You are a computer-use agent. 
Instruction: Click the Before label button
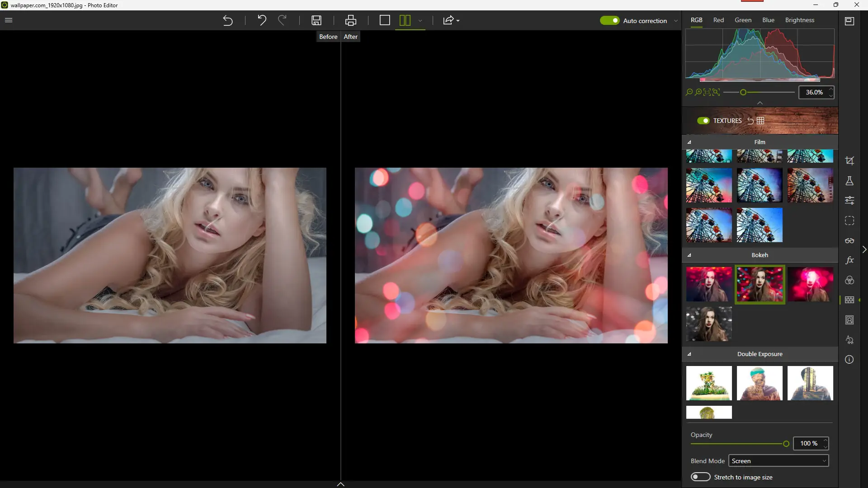[328, 37]
